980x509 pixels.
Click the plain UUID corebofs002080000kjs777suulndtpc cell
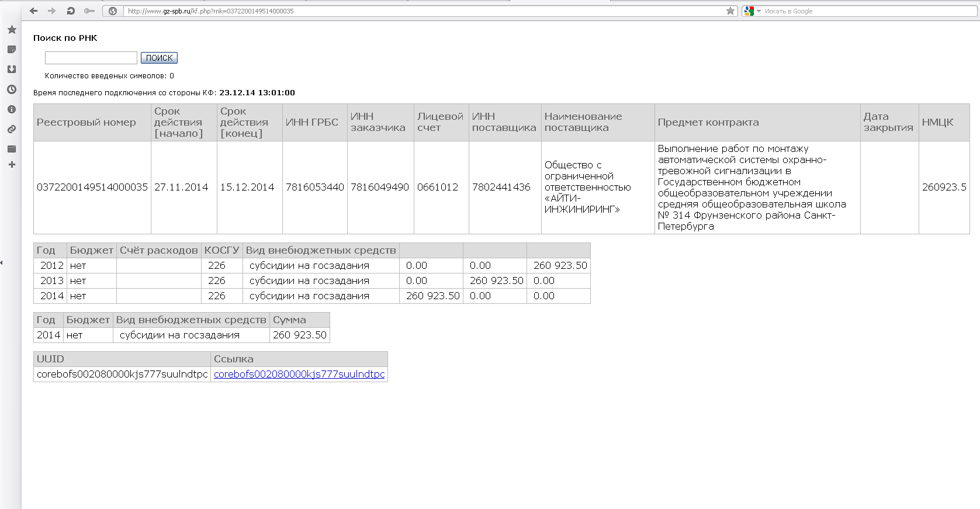pos(122,374)
